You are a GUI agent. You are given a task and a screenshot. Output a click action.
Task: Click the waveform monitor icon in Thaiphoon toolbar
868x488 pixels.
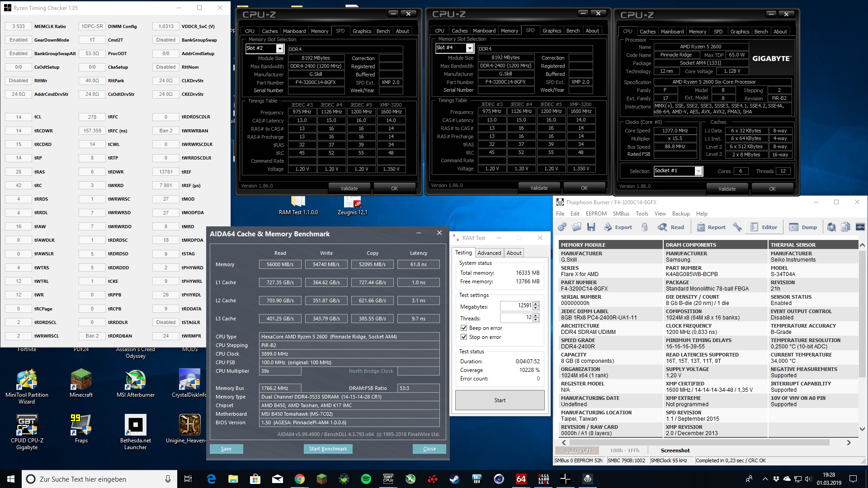click(x=860, y=227)
